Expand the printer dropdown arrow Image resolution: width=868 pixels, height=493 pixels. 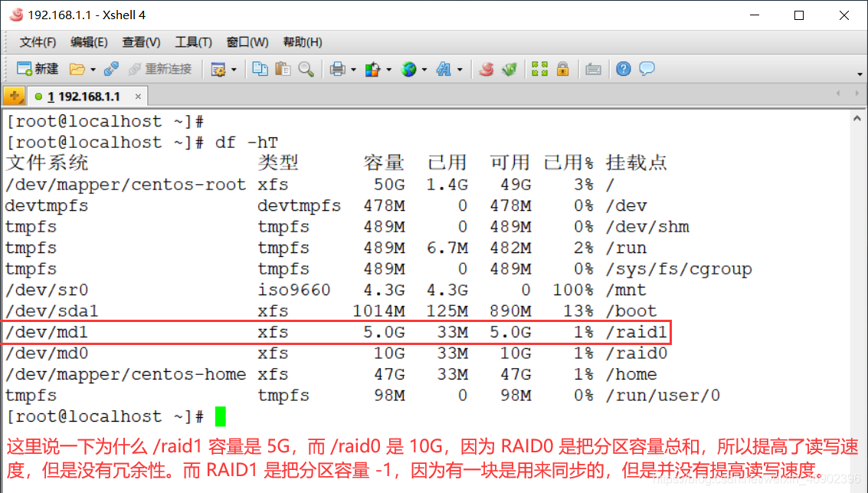coord(353,70)
